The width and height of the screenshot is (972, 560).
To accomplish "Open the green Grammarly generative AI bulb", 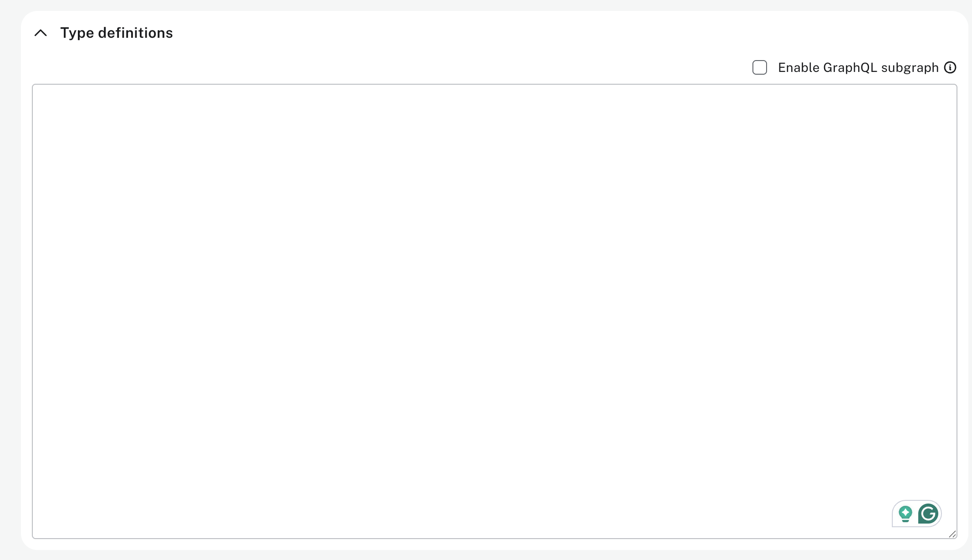I will (x=905, y=514).
